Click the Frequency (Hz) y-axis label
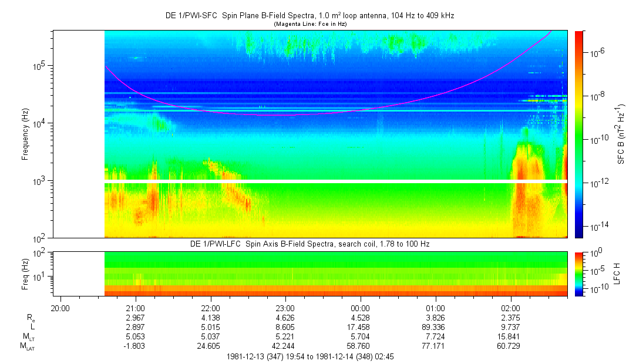Screen dimensions: 636x364 25,134
